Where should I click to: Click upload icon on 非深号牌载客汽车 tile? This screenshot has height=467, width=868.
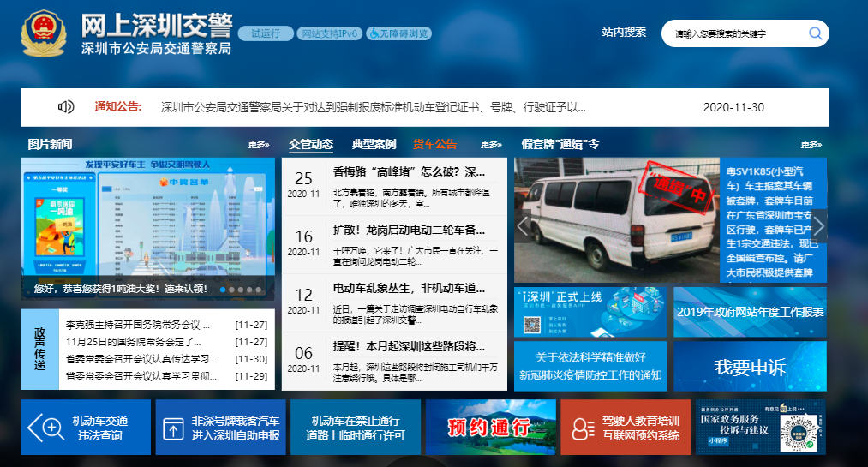tap(173, 428)
